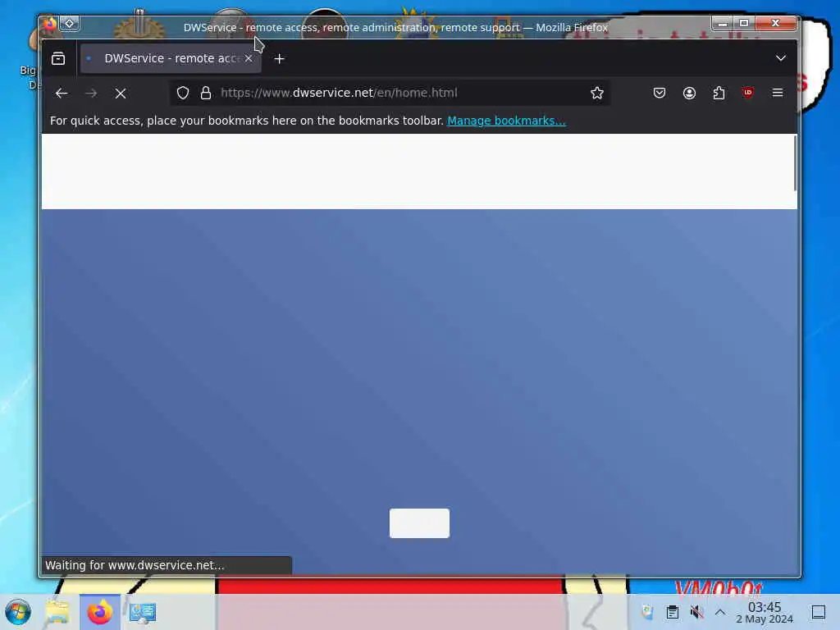Open tracking protection shield icon
The height and width of the screenshot is (630, 840).
[183, 93]
